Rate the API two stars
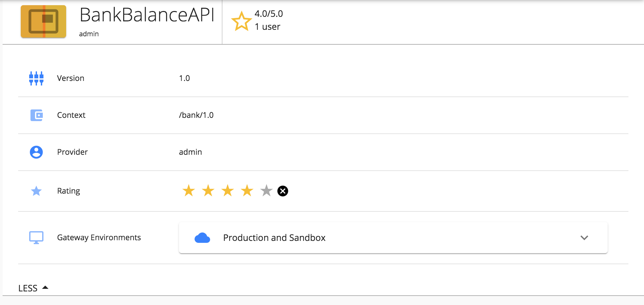644x305 pixels. click(x=208, y=191)
